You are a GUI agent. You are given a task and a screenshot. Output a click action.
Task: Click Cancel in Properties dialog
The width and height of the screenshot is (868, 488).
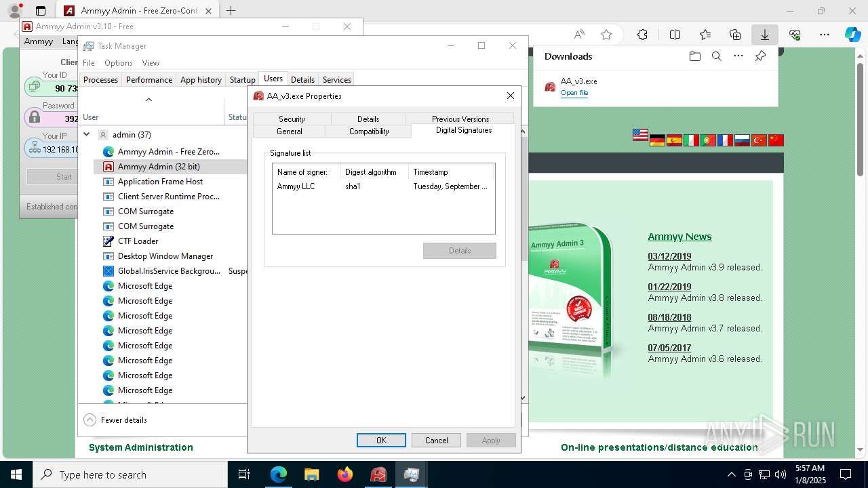[436, 440]
